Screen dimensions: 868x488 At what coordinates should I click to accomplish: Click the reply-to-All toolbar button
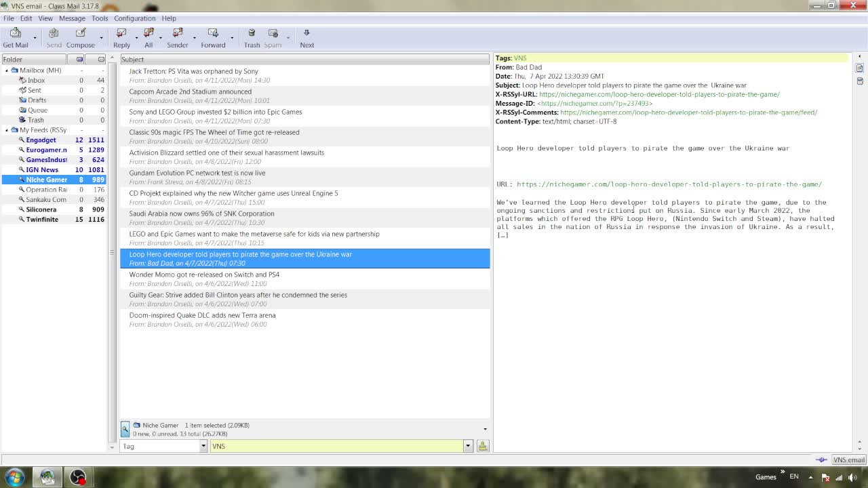149,38
